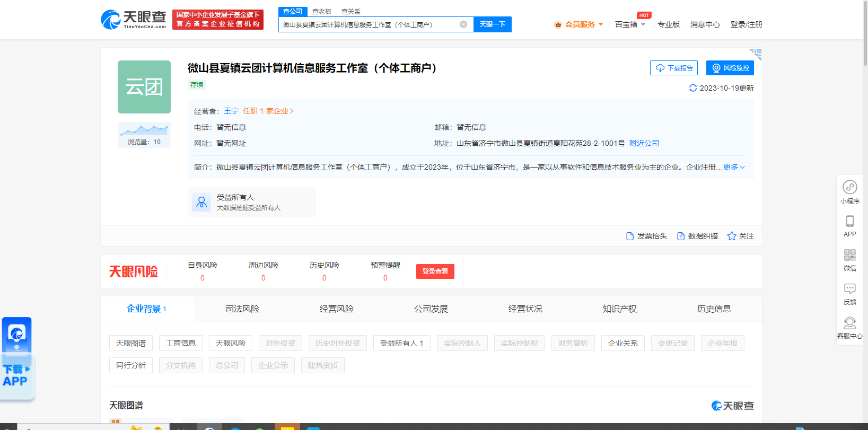Contact the customer service center (客服中心)
Screen dimensions: 868x430
850,328
